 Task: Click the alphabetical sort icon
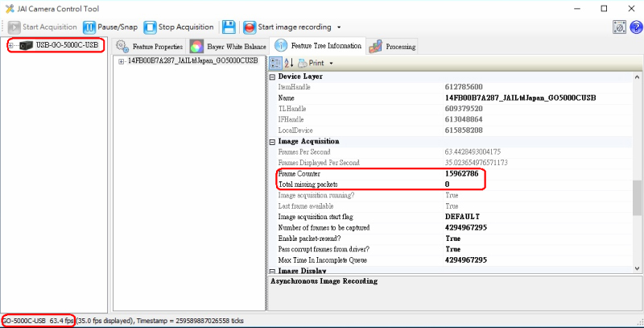tap(289, 63)
